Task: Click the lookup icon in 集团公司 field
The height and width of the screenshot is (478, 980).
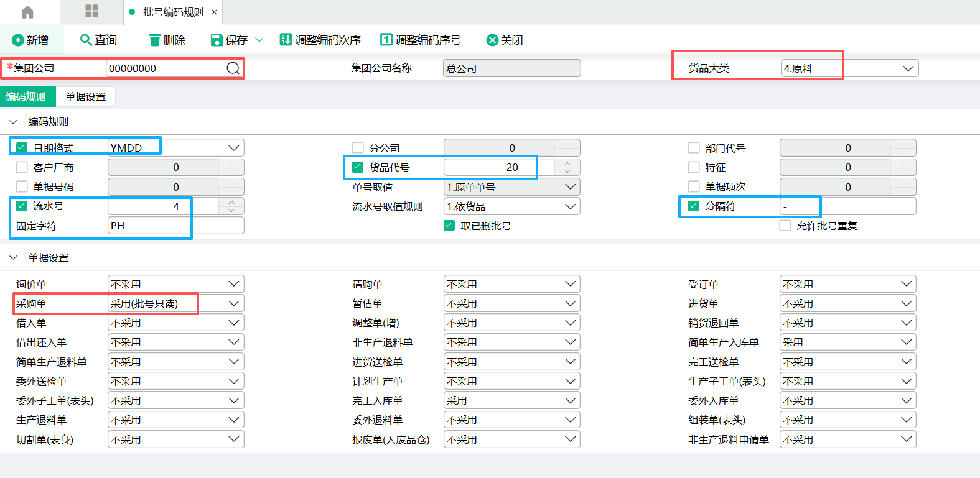Action: point(233,68)
